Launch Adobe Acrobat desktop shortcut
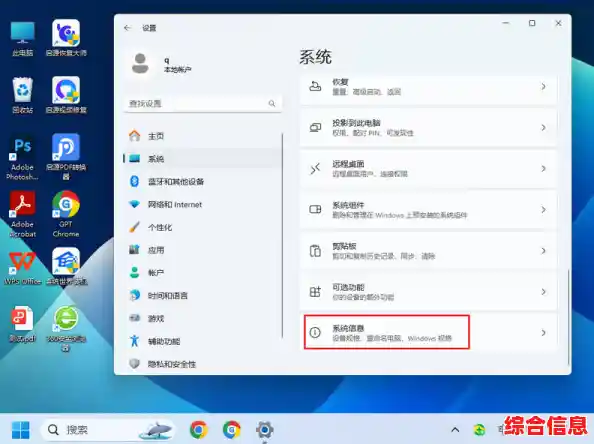The image size is (594, 444). (x=22, y=214)
